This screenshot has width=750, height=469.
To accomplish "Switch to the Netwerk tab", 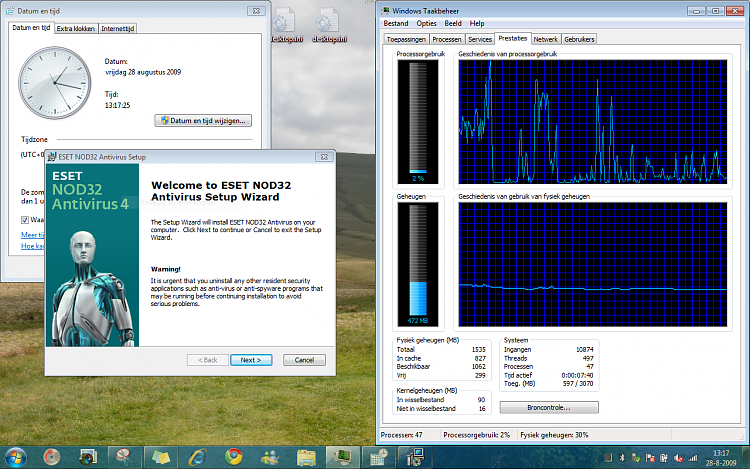I will (x=545, y=39).
